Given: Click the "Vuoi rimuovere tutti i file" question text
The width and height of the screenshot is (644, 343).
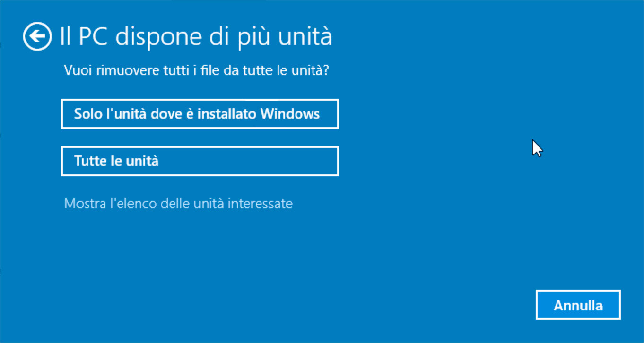Looking at the screenshot, I should pos(196,72).
